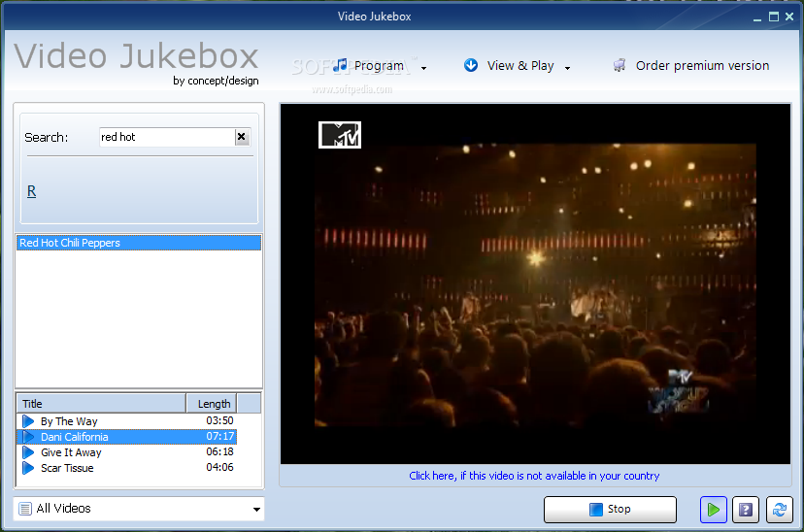Maximize the Video Jukebox window

(x=773, y=17)
